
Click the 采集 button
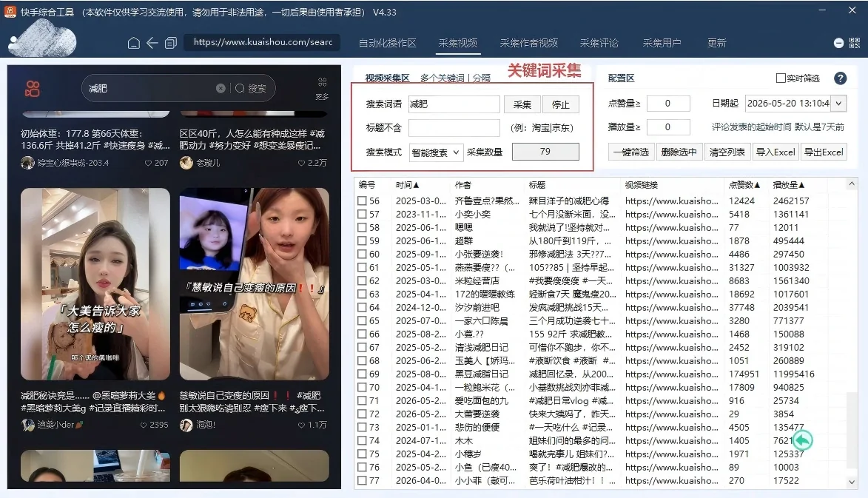pos(522,104)
